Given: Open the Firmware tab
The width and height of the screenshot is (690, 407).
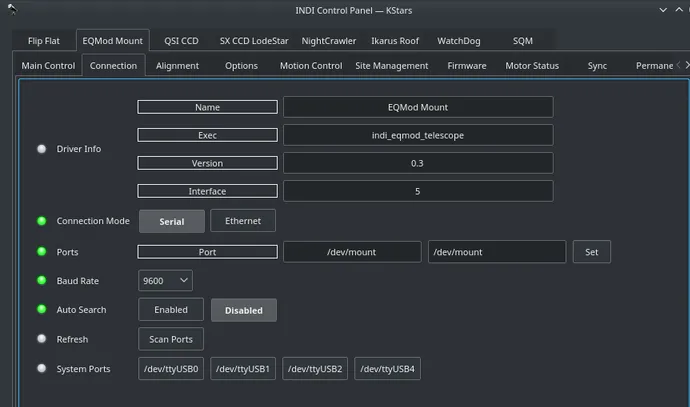Looking at the screenshot, I should [x=467, y=66].
